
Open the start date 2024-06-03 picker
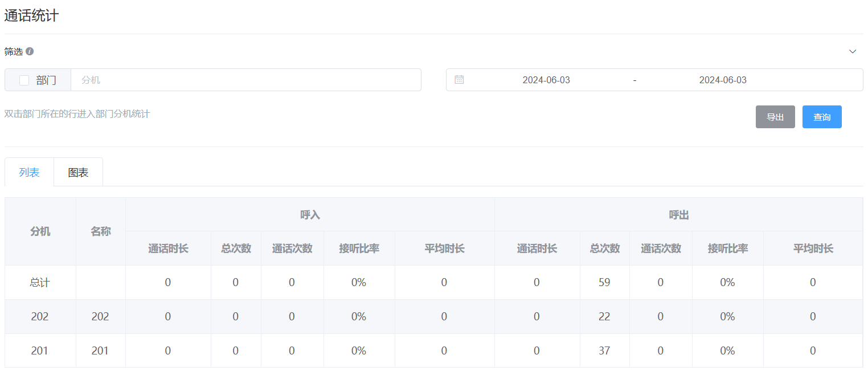(x=546, y=80)
